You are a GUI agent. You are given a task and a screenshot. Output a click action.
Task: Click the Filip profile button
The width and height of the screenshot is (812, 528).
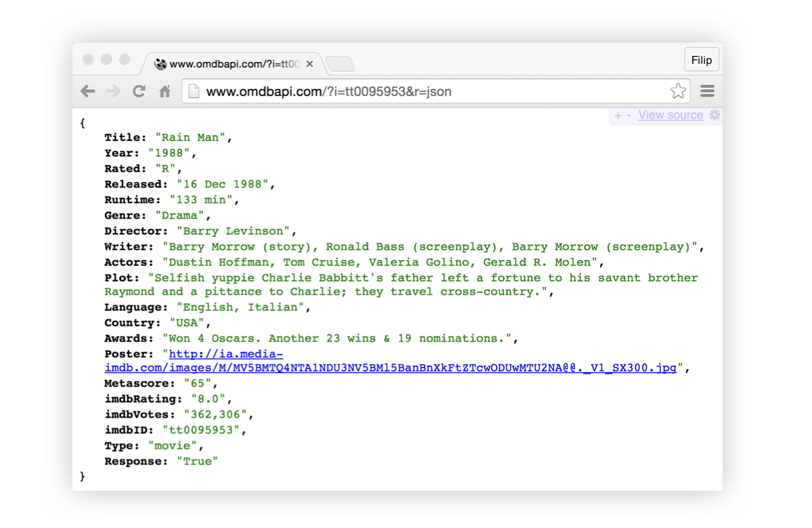pyautogui.click(x=702, y=60)
